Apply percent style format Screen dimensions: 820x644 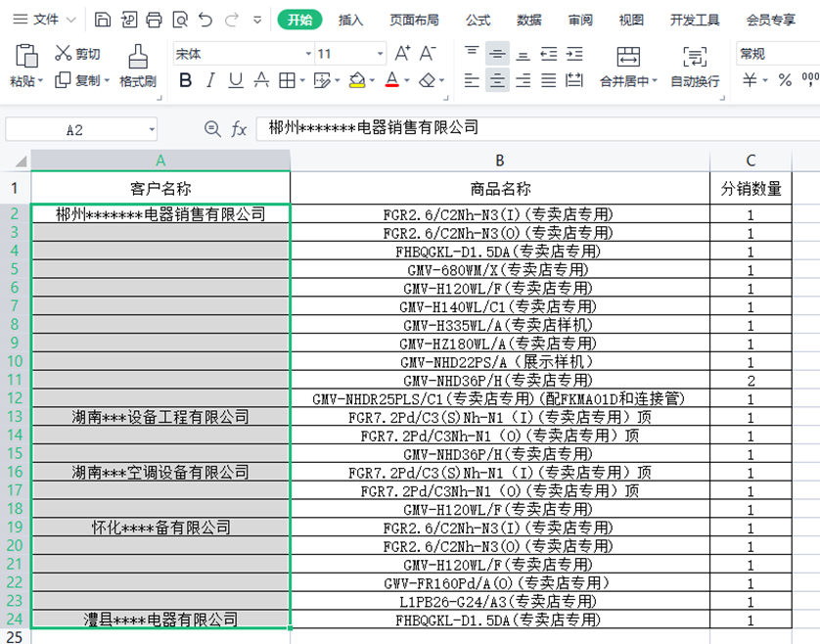click(785, 80)
